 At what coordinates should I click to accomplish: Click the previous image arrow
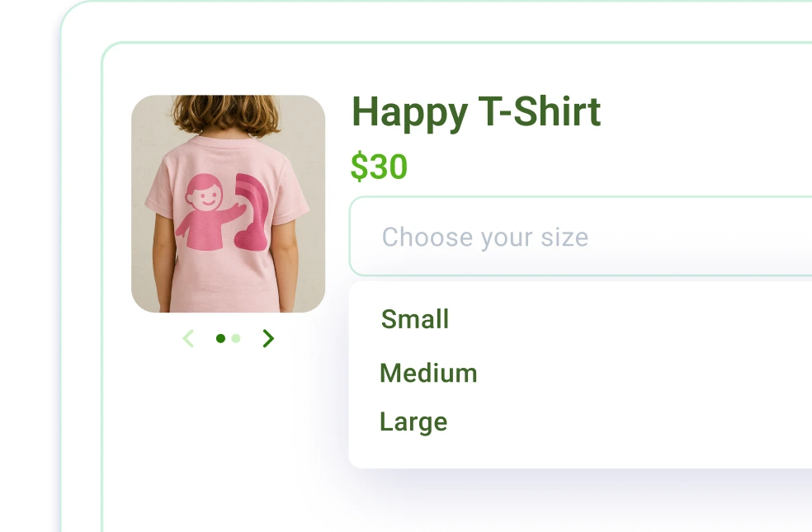188,338
